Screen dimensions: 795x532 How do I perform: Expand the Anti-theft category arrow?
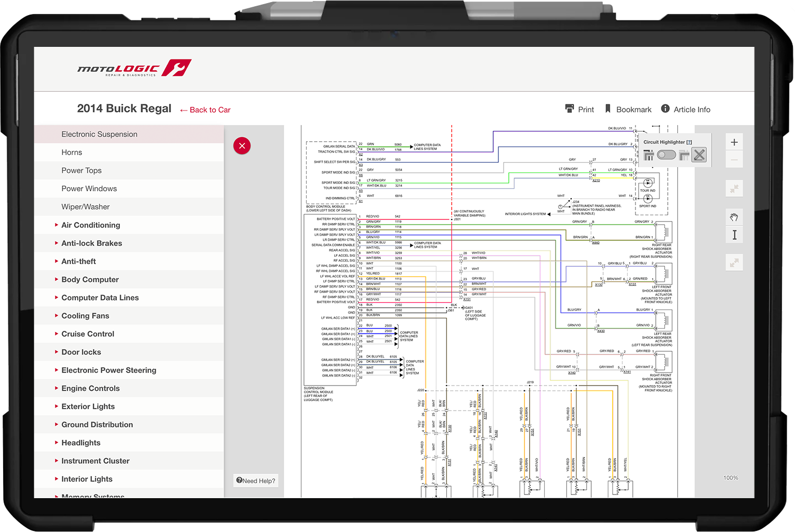(56, 262)
